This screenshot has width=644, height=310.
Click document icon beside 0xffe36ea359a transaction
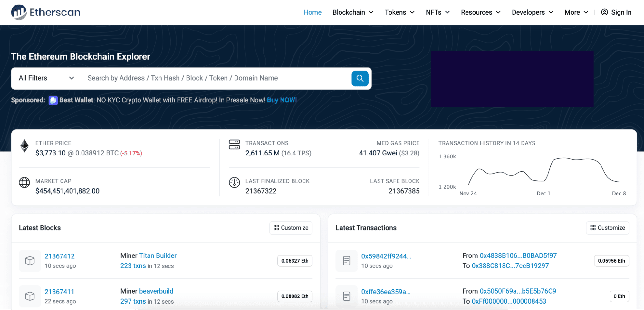click(x=347, y=296)
